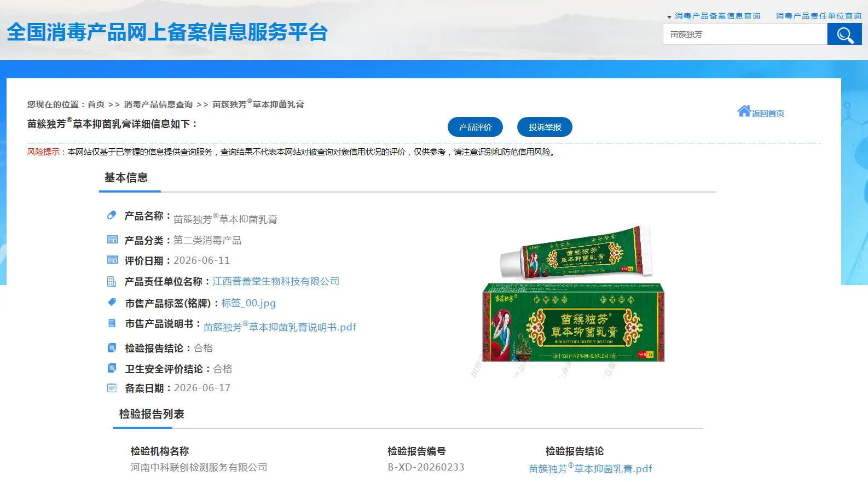Click the tag icon beside 市售产品标签
The height and width of the screenshot is (482, 868).
pos(112,302)
